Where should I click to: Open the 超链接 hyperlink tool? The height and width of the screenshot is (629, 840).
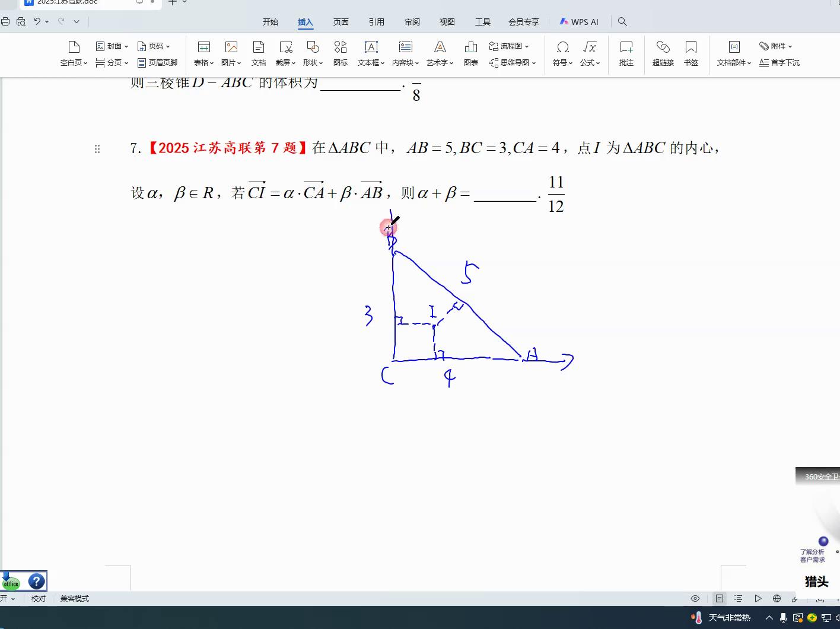click(663, 47)
